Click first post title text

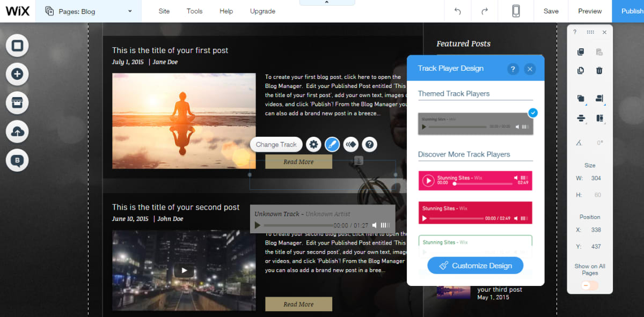(170, 50)
